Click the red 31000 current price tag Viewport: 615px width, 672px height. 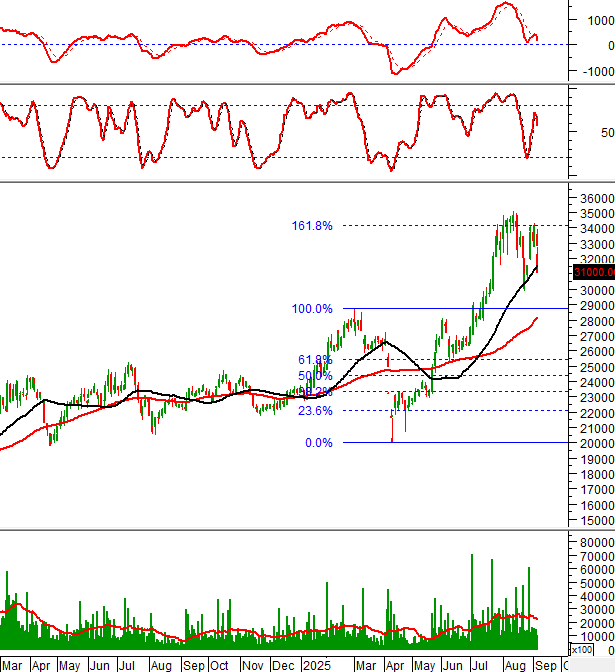coord(592,300)
